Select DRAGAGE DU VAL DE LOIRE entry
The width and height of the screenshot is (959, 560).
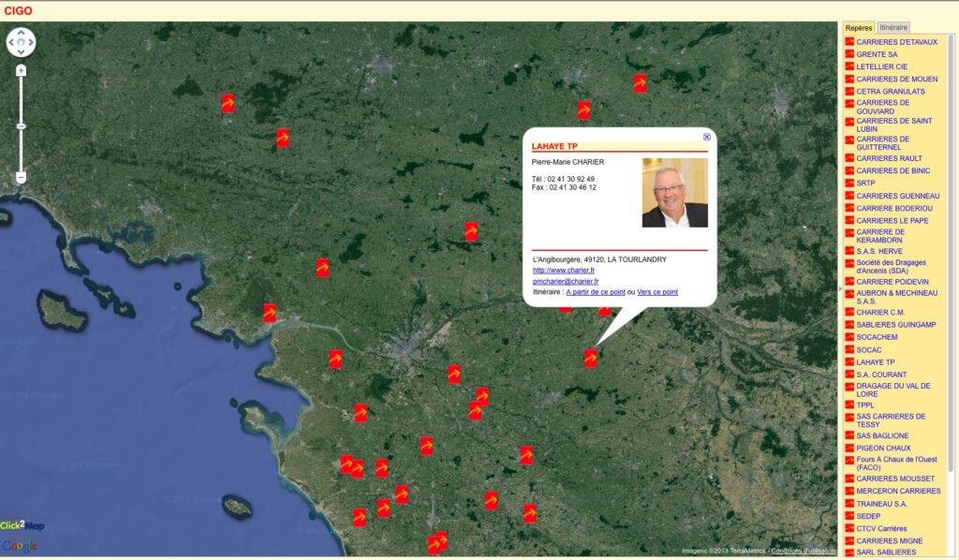[x=893, y=391]
